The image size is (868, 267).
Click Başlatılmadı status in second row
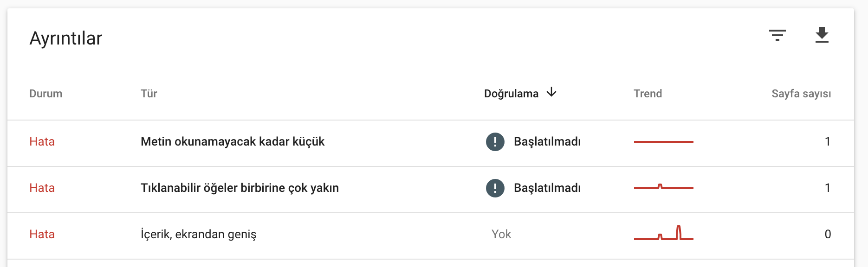[x=547, y=188]
